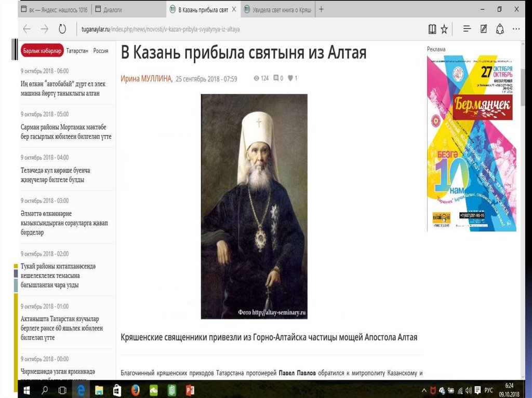
Task: Open author link Ирина МУЛЛИНА
Action: tap(147, 78)
